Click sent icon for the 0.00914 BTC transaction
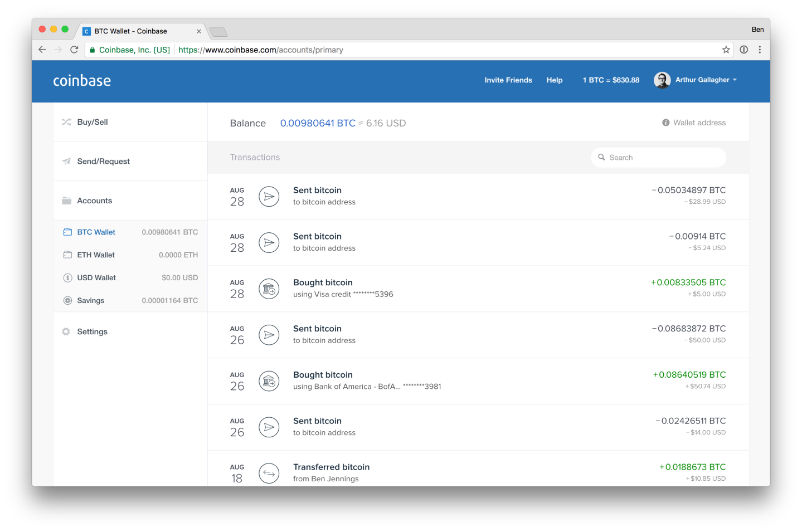This screenshot has height=532, width=802. (x=269, y=242)
